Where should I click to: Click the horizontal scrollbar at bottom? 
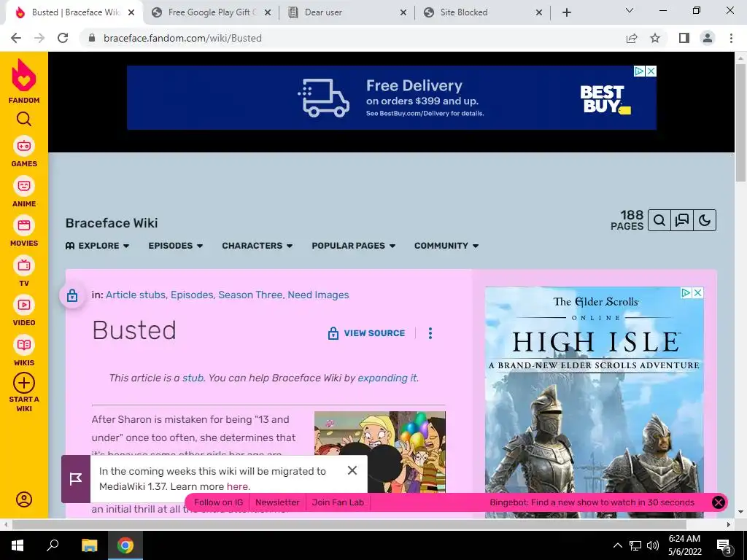click(349, 524)
